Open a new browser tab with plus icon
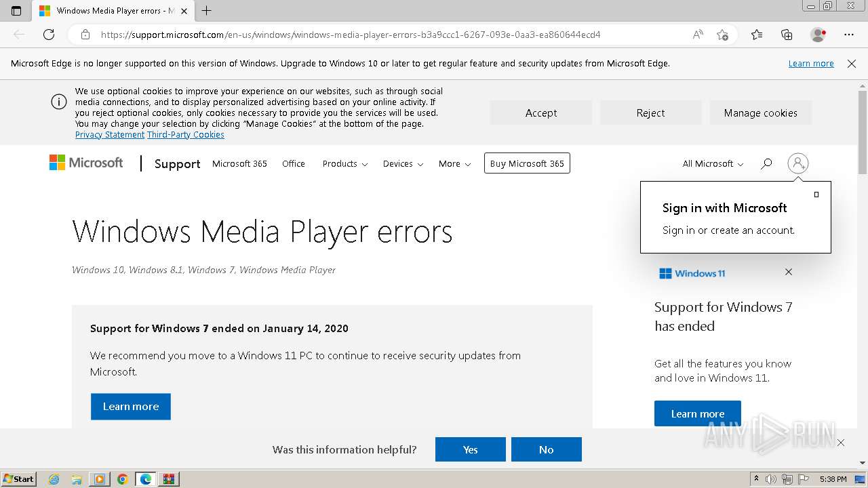868x488 pixels. (207, 11)
